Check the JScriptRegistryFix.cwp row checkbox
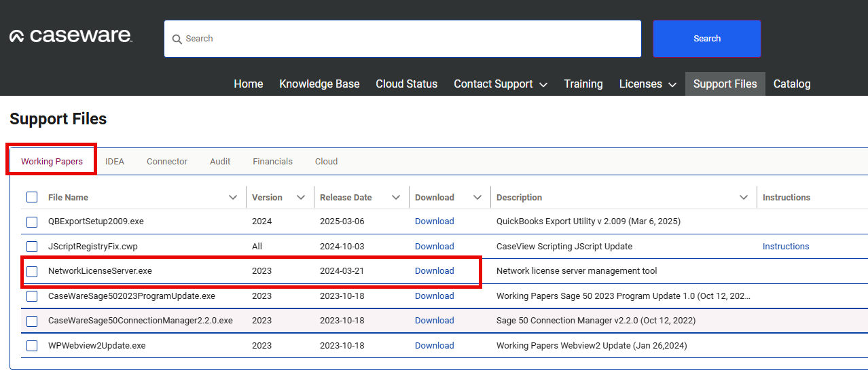This screenshot has width=868, height=373. [32, 247]
